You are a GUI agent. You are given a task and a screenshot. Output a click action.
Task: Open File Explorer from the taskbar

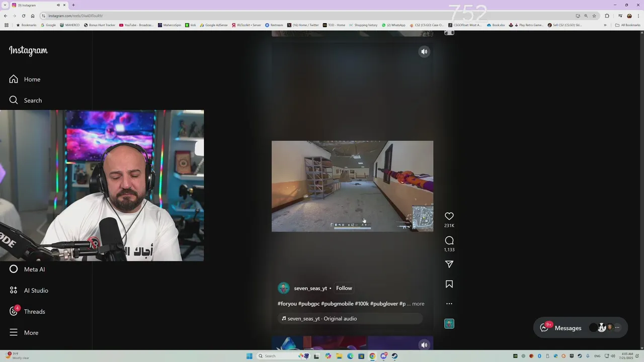[339, 356]
